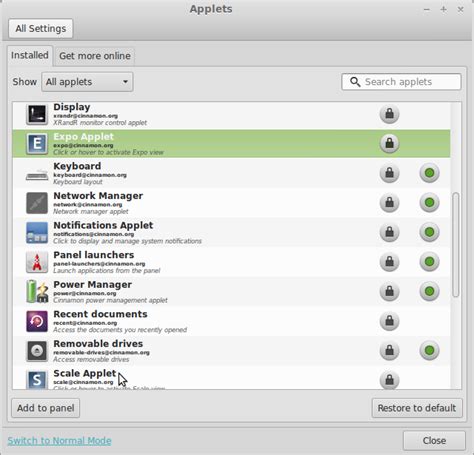This screenshot has height=455, width=474.
Task: Click the Expo Applet E icon
Action: tap(37, 144)
